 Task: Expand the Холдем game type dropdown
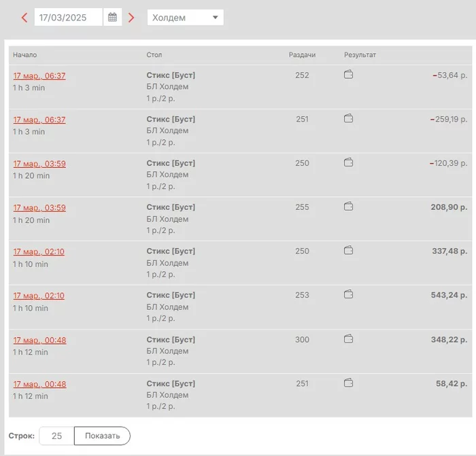tap(185, 18)
